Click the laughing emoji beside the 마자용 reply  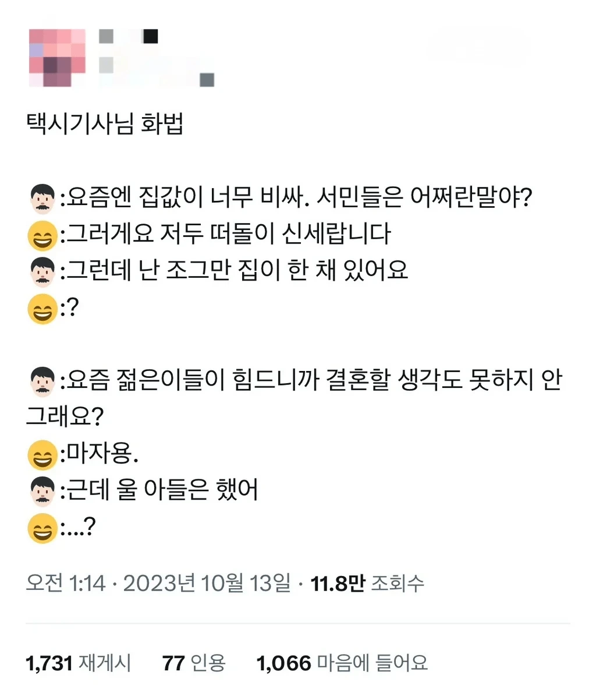[41, 455]
